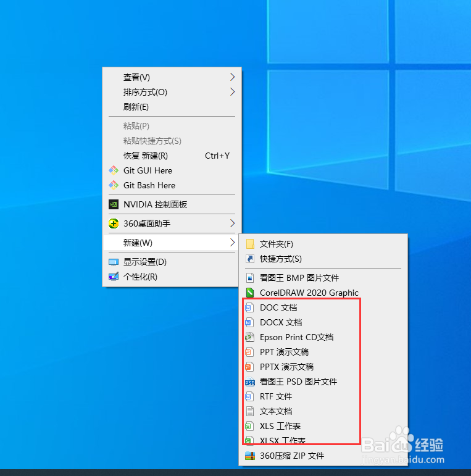471x476 pixels.
Task: Open Git Bash Here
Action: pos(172,185)
